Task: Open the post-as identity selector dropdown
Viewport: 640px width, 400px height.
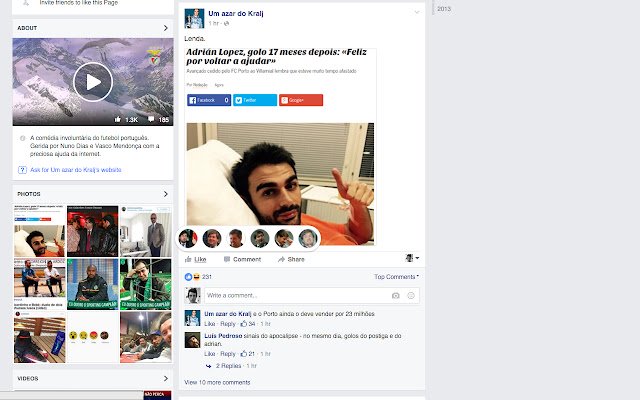Action: [412, 258]
